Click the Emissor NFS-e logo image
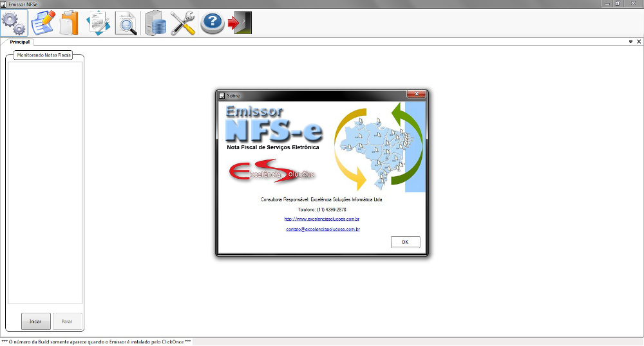 274,125
